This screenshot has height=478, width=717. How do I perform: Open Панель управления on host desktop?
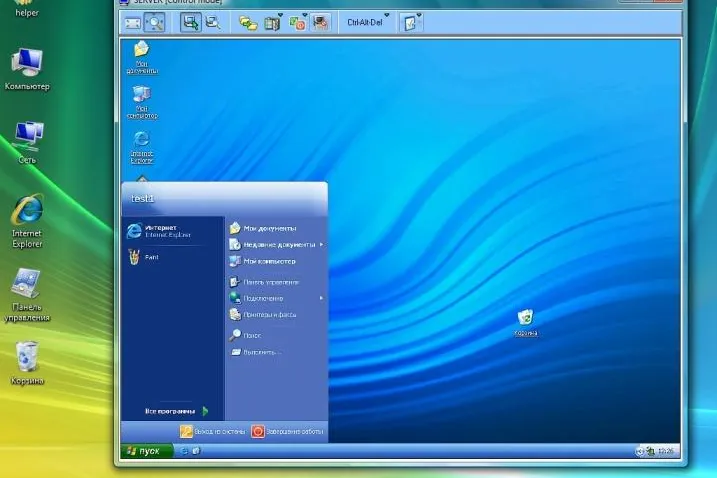coord(27,295)
